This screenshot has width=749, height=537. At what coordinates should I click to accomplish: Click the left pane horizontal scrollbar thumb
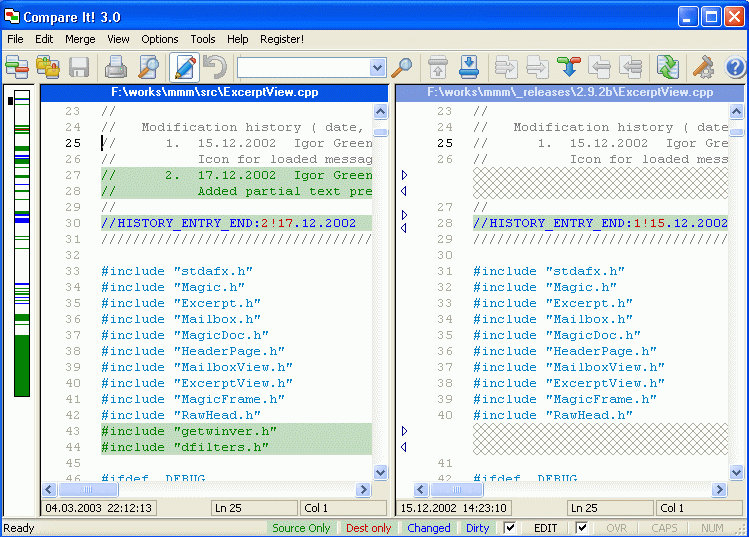tap(86, 490)
